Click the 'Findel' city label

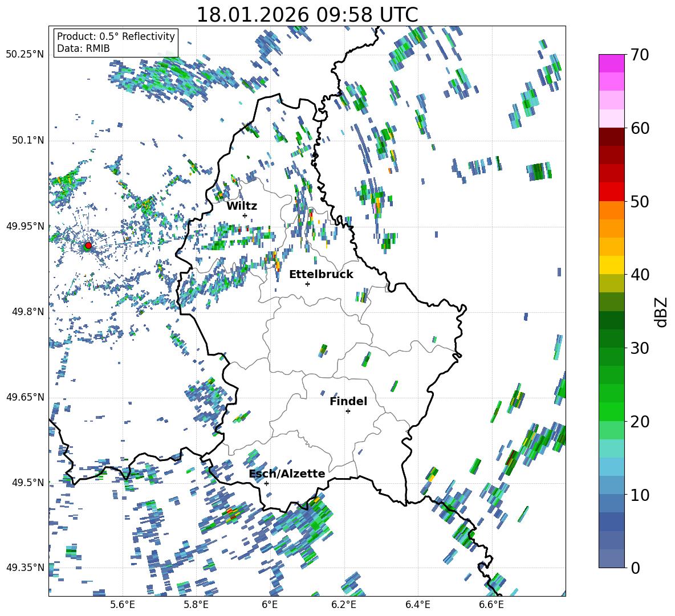click(348, 401)
